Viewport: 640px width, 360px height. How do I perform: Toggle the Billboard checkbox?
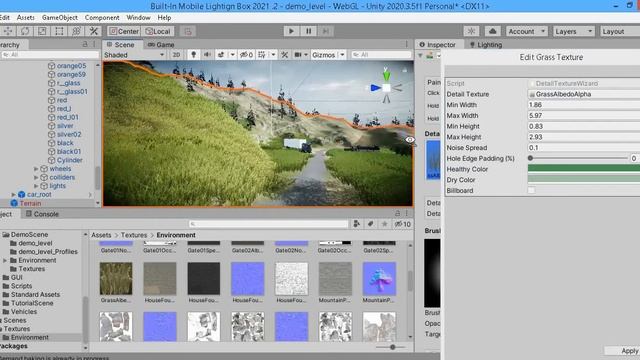(x=531, y=190)
